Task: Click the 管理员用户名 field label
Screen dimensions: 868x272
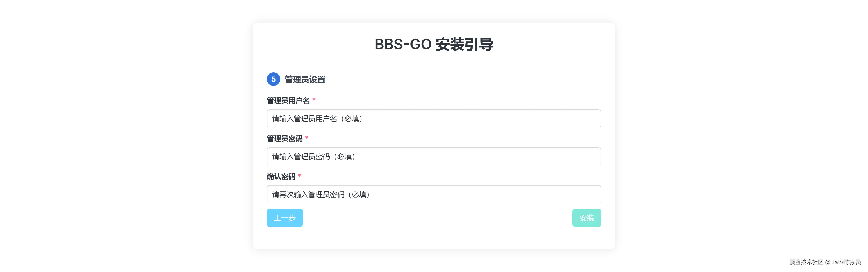Action: pos(288,101)
